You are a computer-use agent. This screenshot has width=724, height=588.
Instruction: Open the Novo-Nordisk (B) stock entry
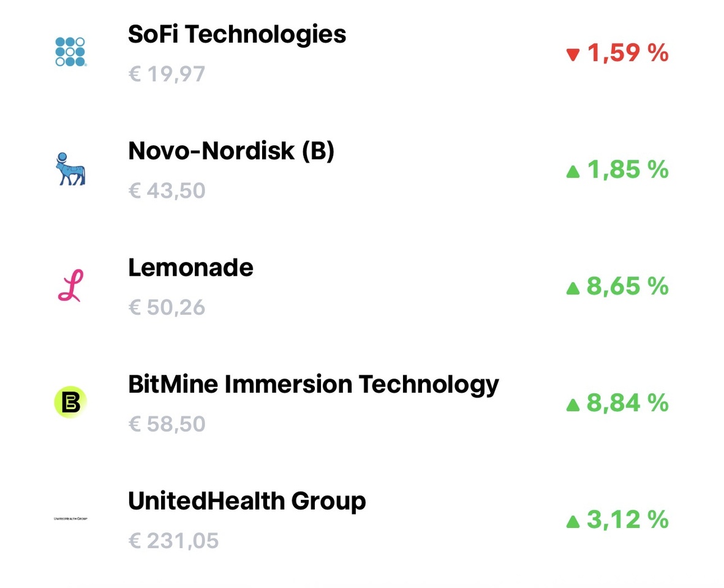(232, 151)
